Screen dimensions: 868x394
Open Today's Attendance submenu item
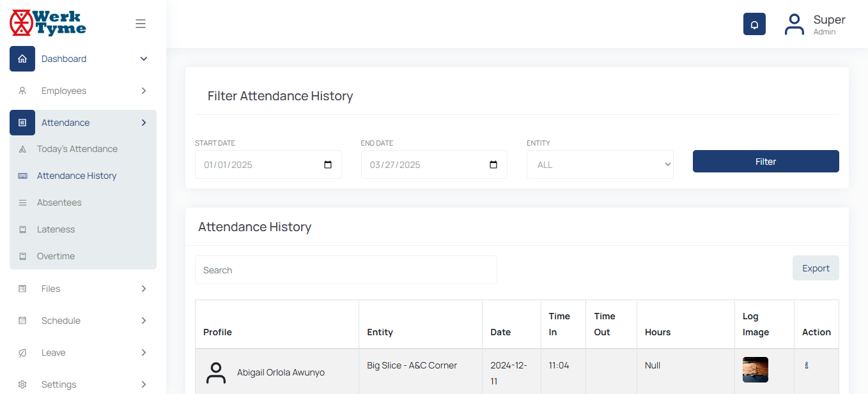pyautogui.click(x=77, y=149)
